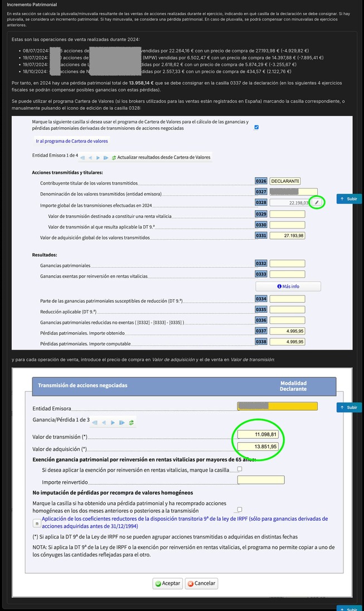Click the bold 13.958,14 € total loss
Viewport: 364px width, 611px height.
tap(141, 83)
